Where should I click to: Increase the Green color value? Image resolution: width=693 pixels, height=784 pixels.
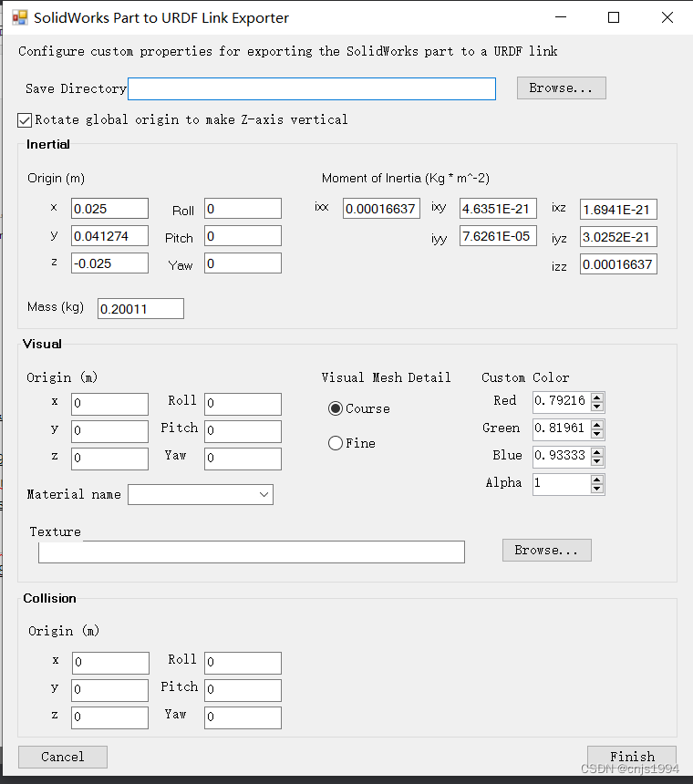pos(597,425)
